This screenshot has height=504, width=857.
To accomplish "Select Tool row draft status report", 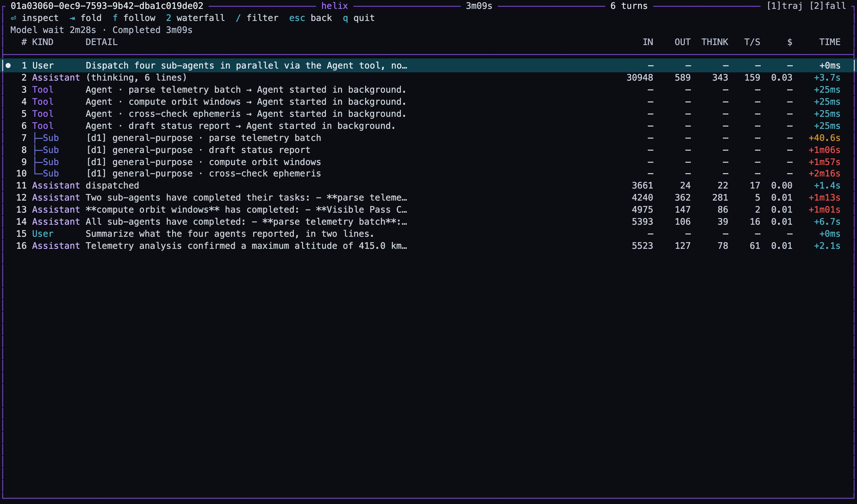I will (428, 126).
